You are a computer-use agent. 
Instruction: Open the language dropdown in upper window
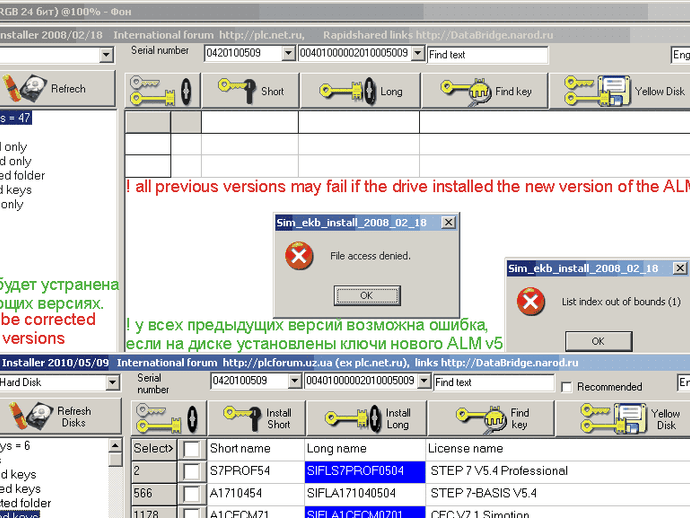[681, 55]
